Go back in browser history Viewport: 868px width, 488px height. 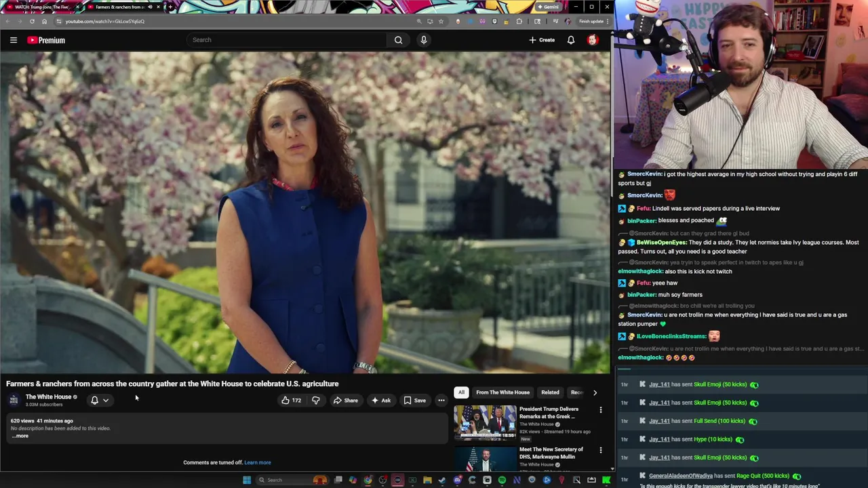tap(8, 21)
